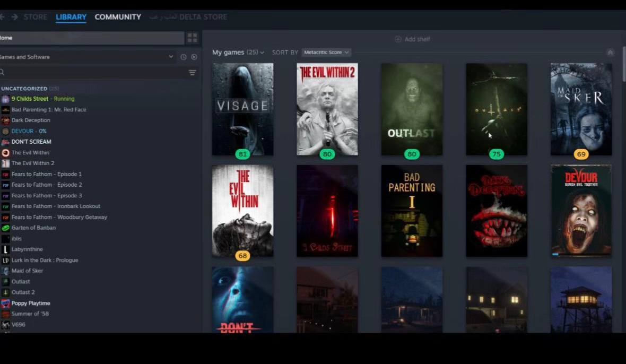Open the Dark Deception cover

click(497, 211)
